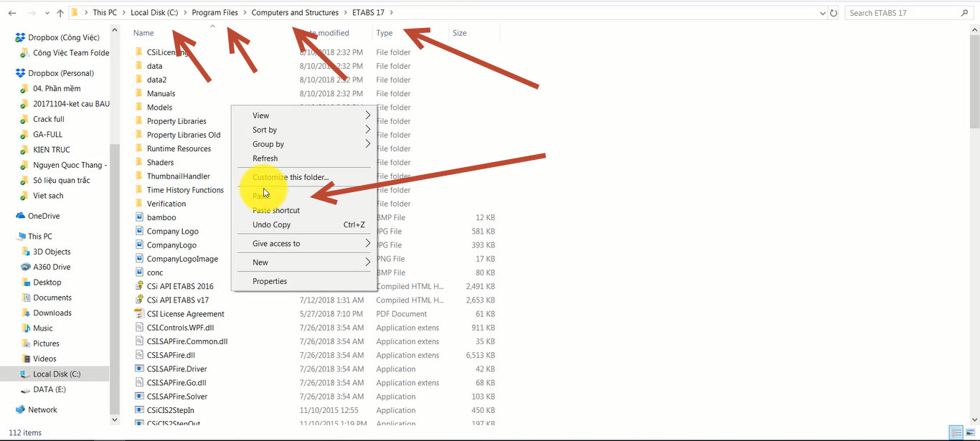Screen dimensions: 980x441
Task: Select the CSi API ETABS 2016 help file
Action: click(181, 285)
